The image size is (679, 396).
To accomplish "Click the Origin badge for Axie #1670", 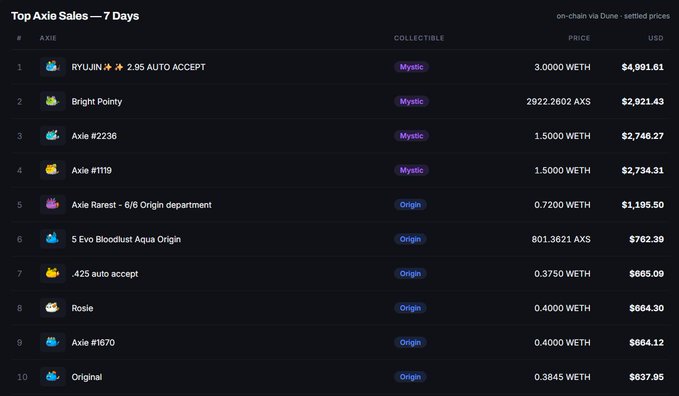I will [x=410, y=342].
